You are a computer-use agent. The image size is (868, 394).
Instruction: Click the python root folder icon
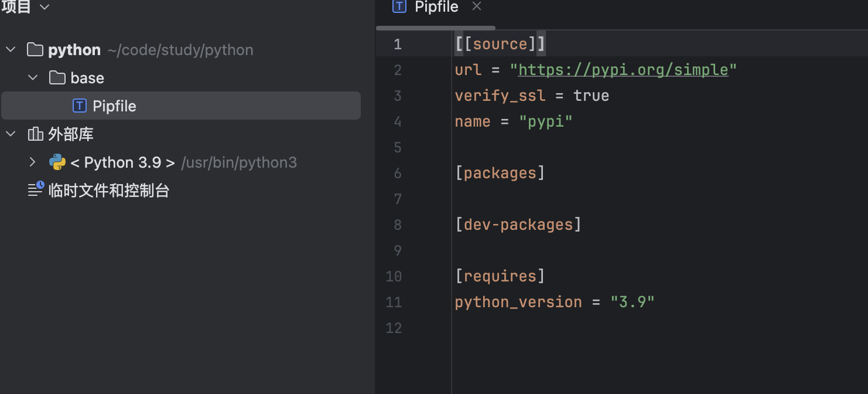[35, 50]
